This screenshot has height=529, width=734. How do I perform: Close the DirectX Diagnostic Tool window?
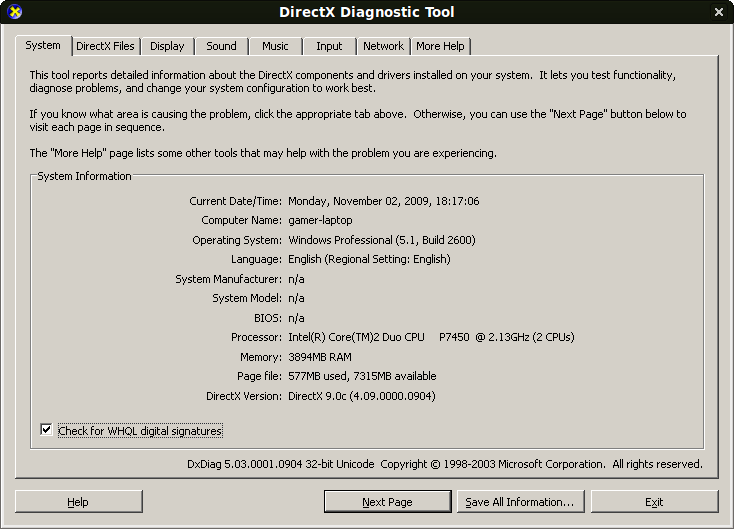718,12
